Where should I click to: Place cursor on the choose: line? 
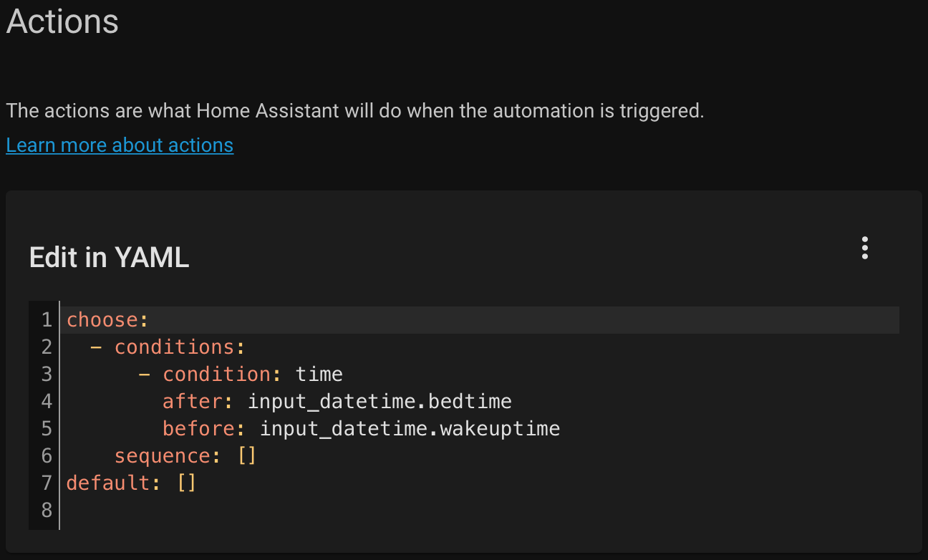106,319
